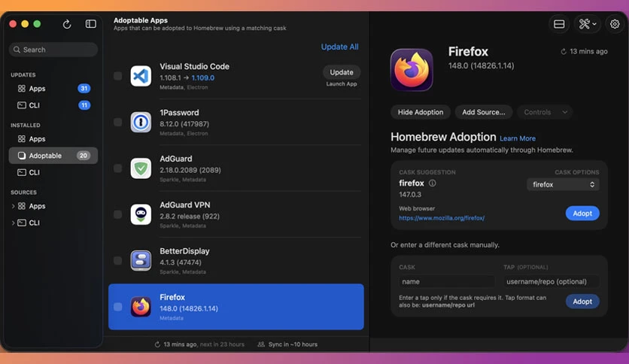Open Installed Apps section

click(53, 139)
